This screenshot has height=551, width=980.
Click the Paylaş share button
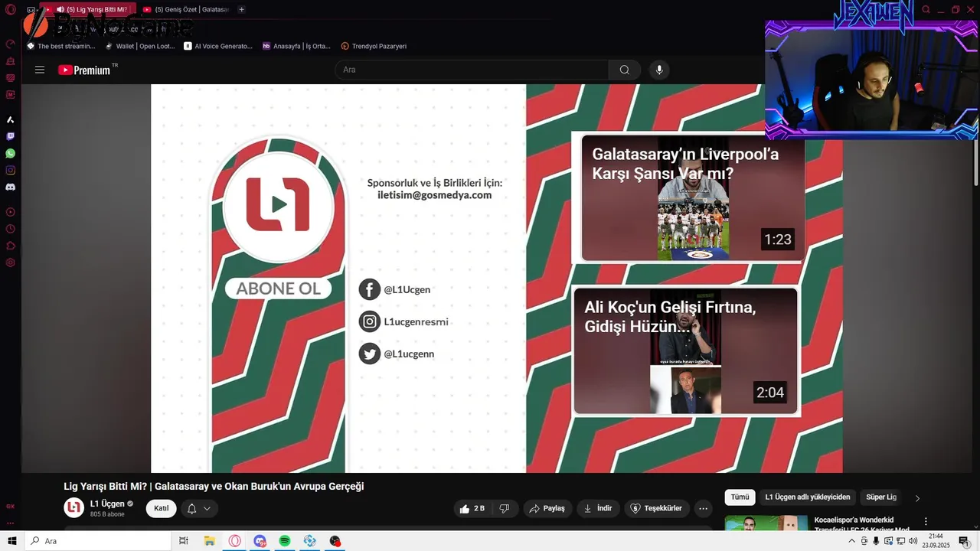point(547,508)
